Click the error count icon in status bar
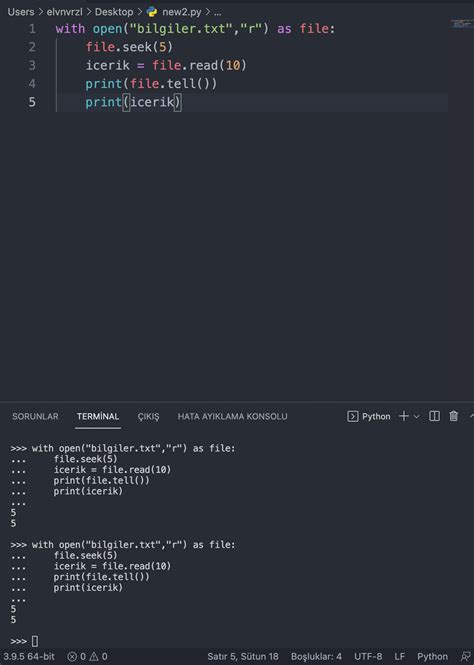The width and height of the screenshot is (474, 665). click(72, 657)
